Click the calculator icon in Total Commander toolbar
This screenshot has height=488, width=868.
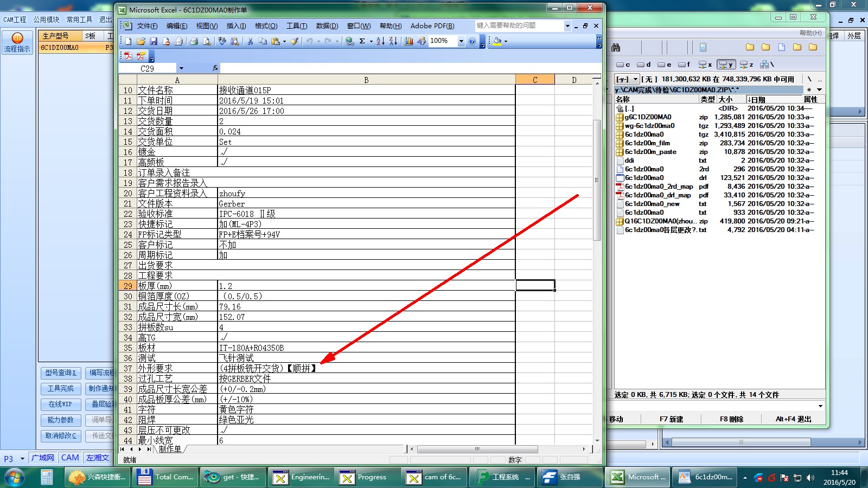click(703, 47)
